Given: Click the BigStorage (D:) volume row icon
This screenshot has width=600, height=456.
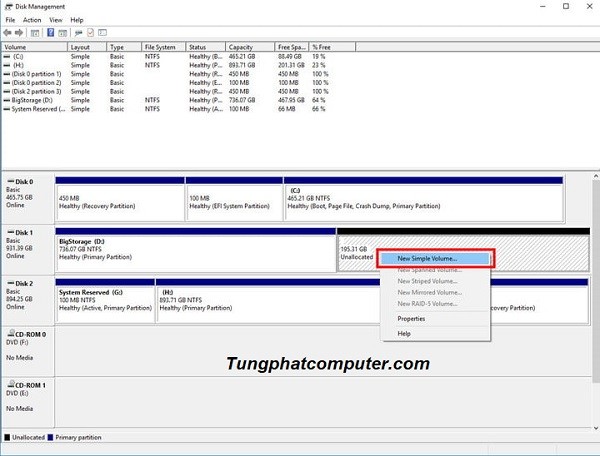Looking at the screenshot, I should 7,100.
